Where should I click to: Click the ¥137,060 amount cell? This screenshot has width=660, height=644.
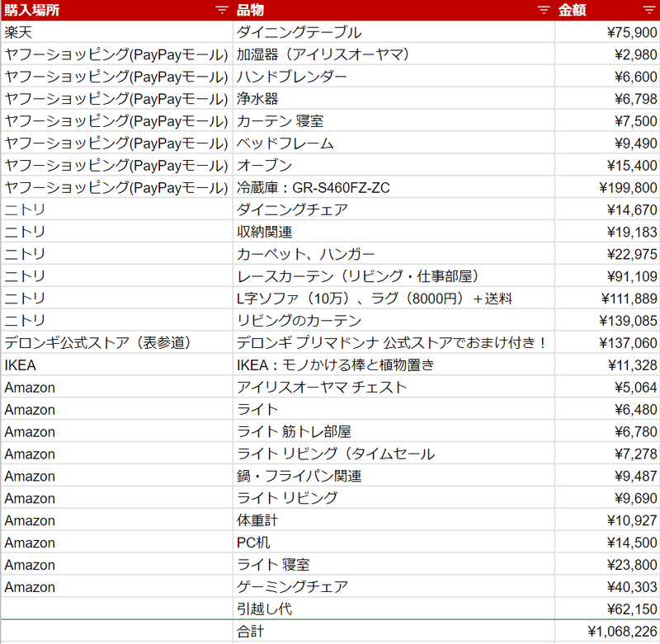tap(607, 343)
